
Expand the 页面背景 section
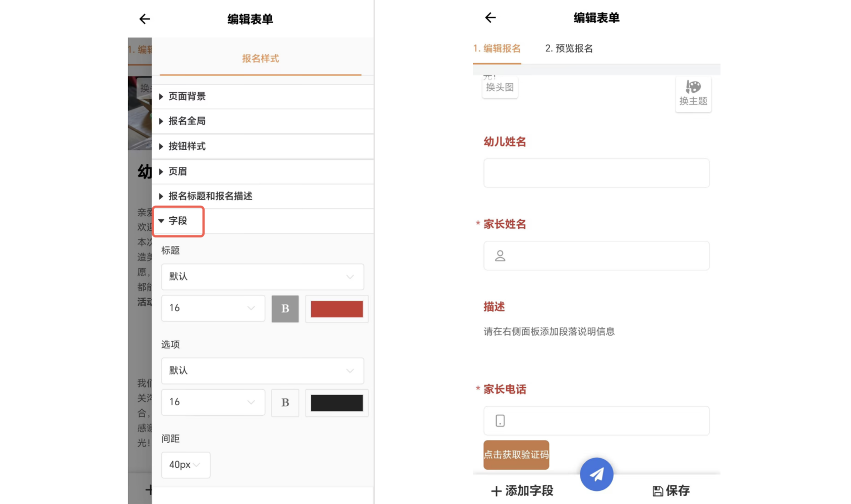click(x=263, y=96)
